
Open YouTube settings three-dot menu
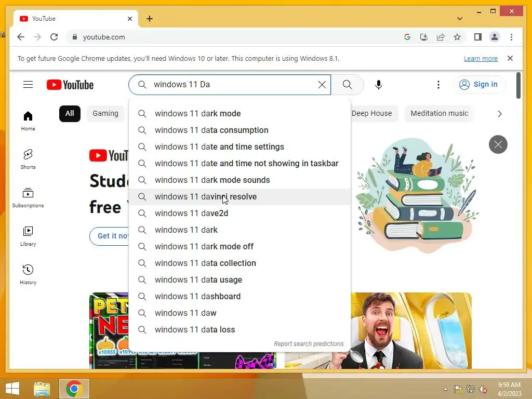[438, 85]
